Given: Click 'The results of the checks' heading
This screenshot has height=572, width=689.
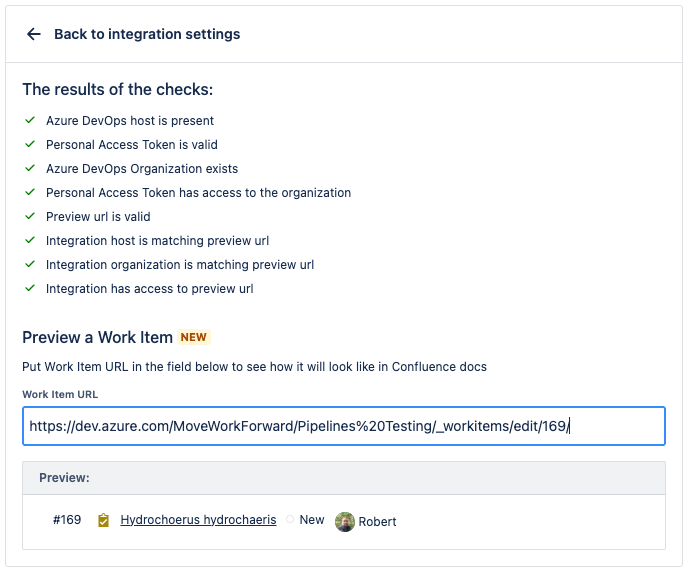Looking at the screenshot, I should 117,90.
